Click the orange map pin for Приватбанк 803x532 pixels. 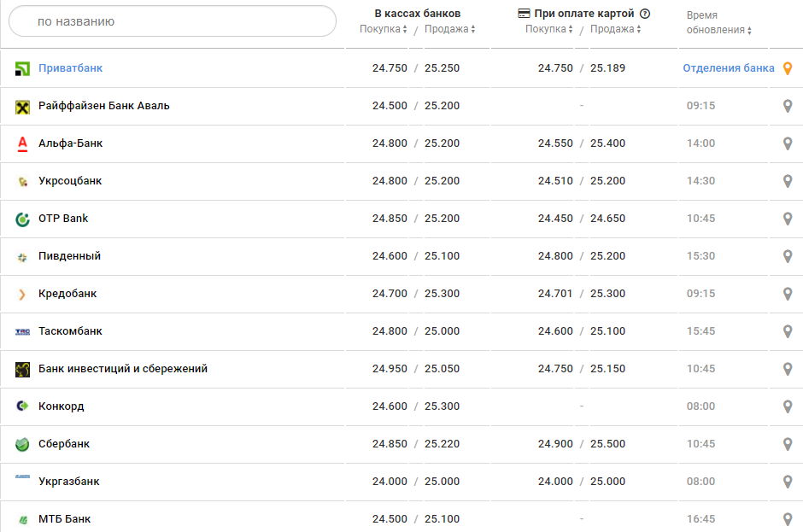coord(788,68)
